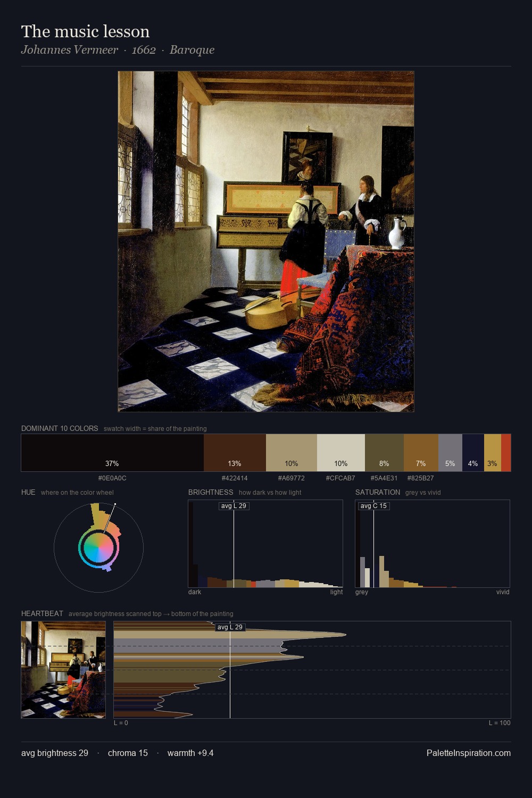Click the hex label "#5A4E31"

tap(384, 478)
